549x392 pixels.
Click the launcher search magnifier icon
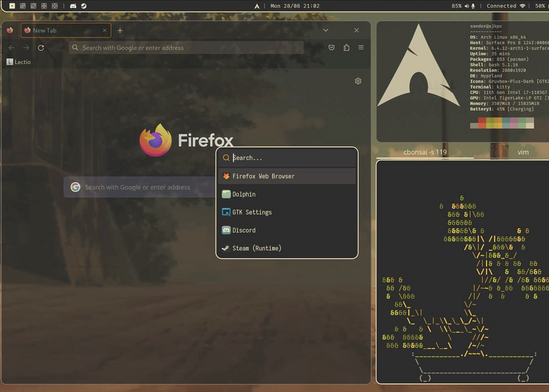pyautogui.click(x=226, y=158)
